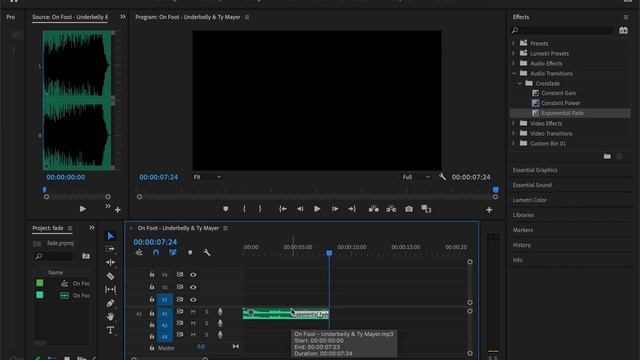Toggle V3 track lock
This screenshot has height=360, width=640.
[152, 274]
